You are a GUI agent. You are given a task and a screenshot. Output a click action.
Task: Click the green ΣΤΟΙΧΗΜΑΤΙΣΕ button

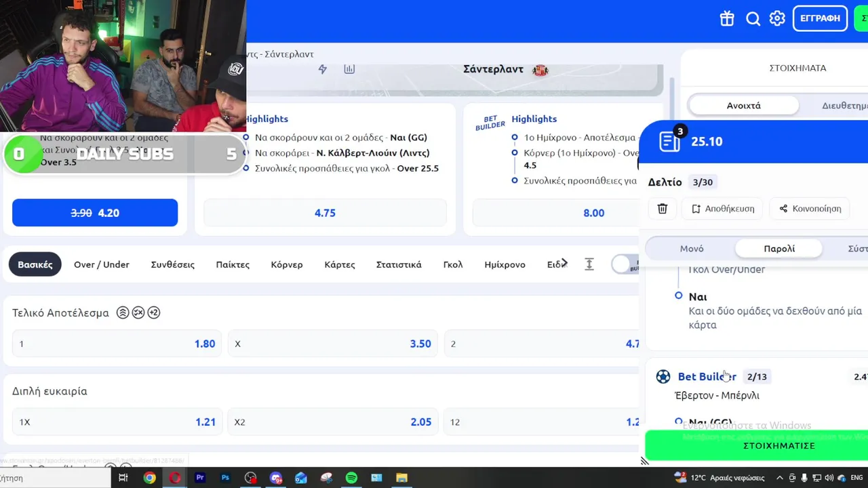756,445
